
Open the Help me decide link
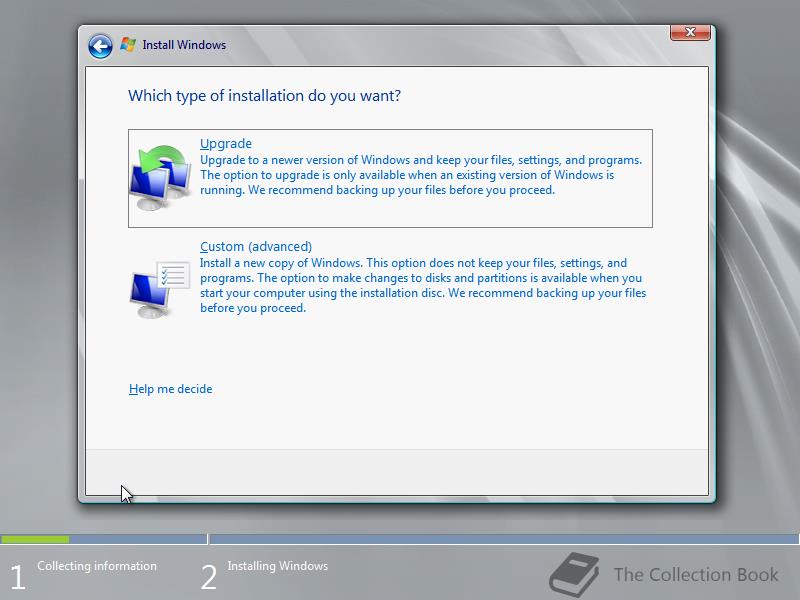(x=170, y=389)
